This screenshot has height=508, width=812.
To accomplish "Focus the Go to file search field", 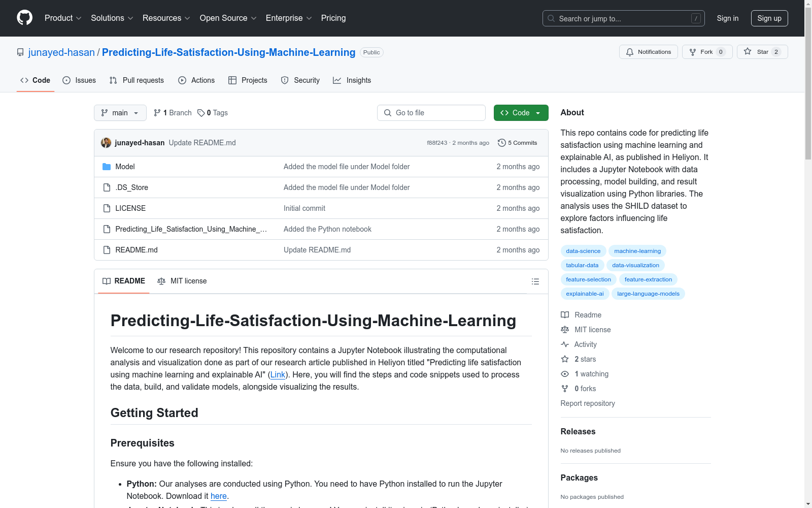I will click(431, 113).
